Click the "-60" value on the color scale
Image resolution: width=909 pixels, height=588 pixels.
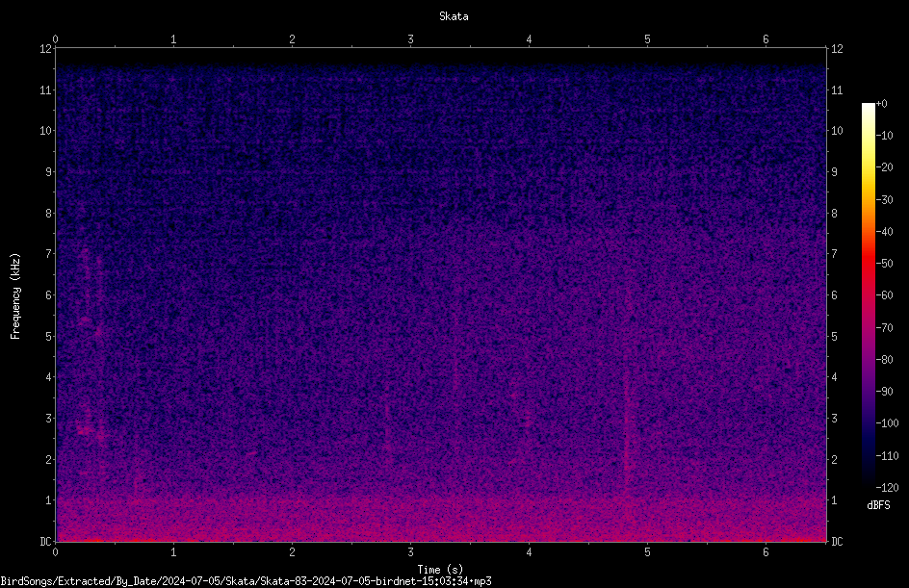(884, 295)
